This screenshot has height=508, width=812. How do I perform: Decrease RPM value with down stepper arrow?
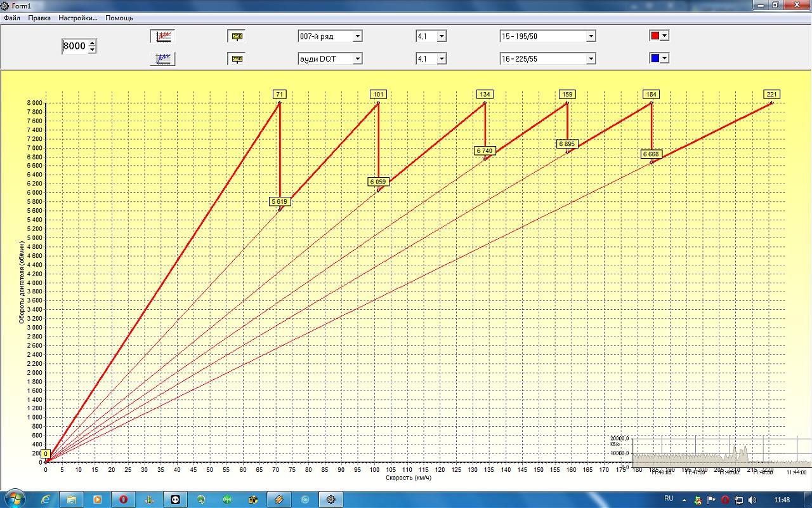pos(93,50)
